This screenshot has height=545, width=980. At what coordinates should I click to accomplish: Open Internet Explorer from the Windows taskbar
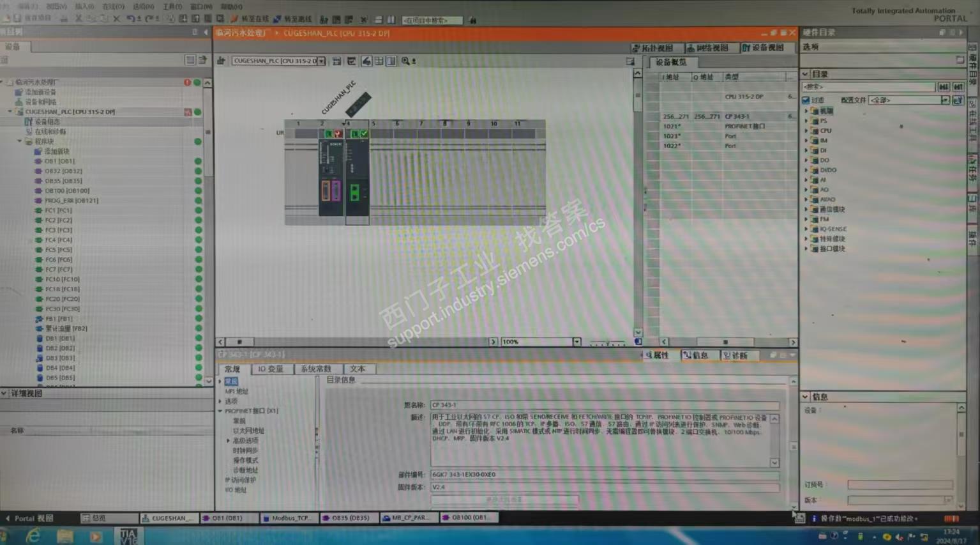[x=33, y=536]
